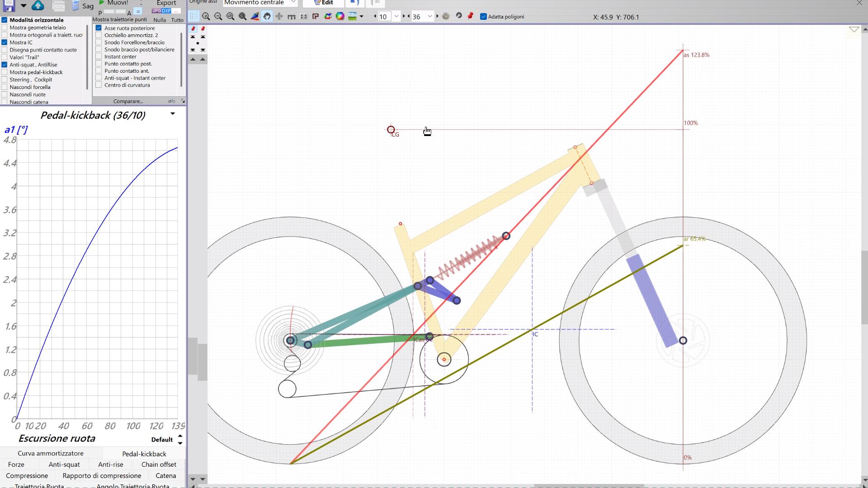Click the Comparare... button
Image resolution: width=868 pixels, height=488 pixels.
coord(128,101)
